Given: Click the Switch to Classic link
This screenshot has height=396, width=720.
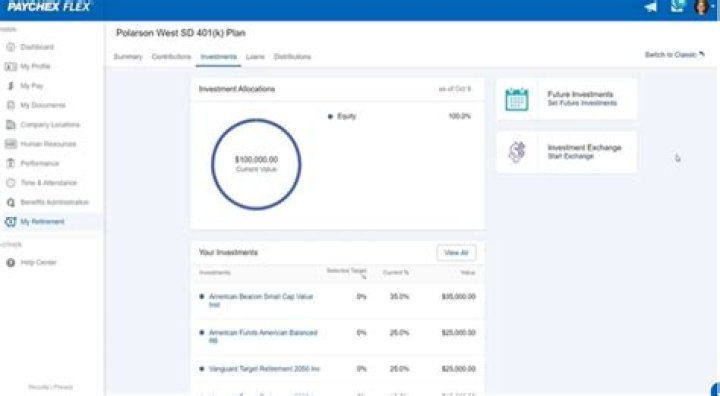Looking at the screenshot, I should (x=670, y=55).
